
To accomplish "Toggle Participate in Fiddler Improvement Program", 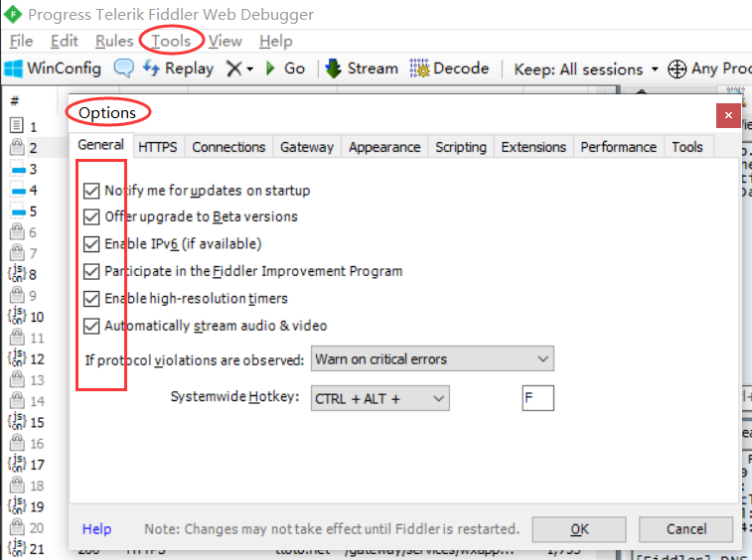I will pyautogui.click(x=91, y=271).
